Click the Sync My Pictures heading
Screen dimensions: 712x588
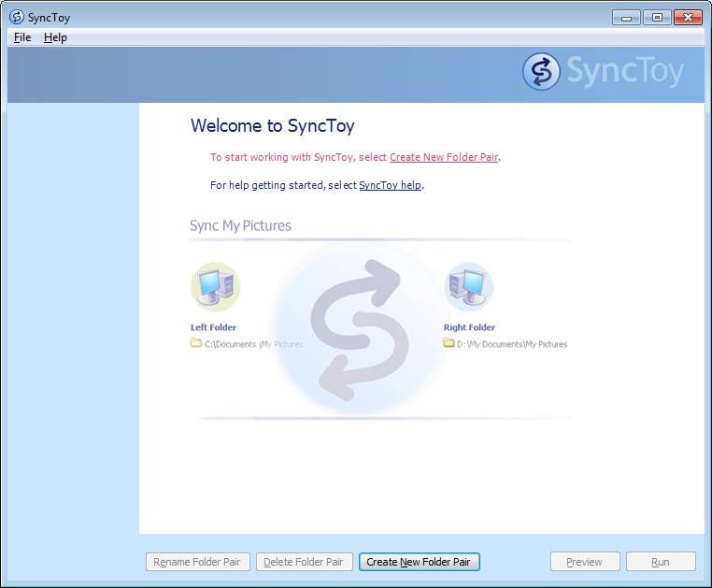click(240, 225)
